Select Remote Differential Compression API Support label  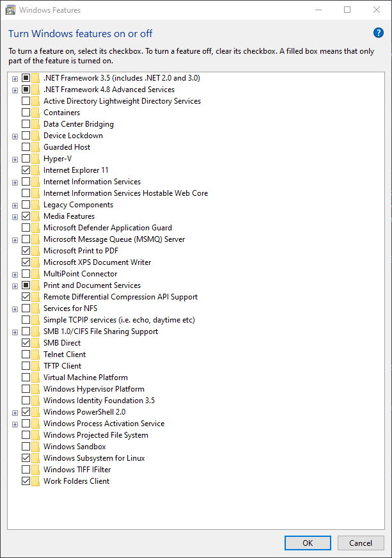click(121, 297)
